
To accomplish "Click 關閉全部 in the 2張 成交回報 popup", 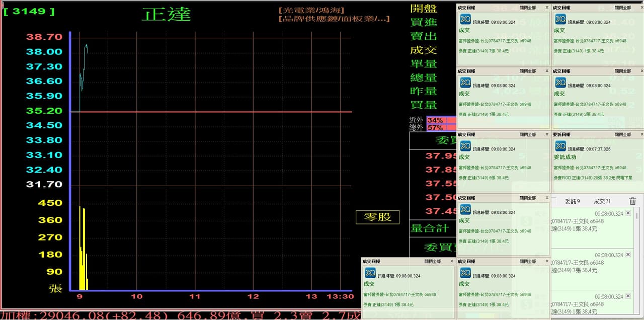I will [x=622, y=71].
